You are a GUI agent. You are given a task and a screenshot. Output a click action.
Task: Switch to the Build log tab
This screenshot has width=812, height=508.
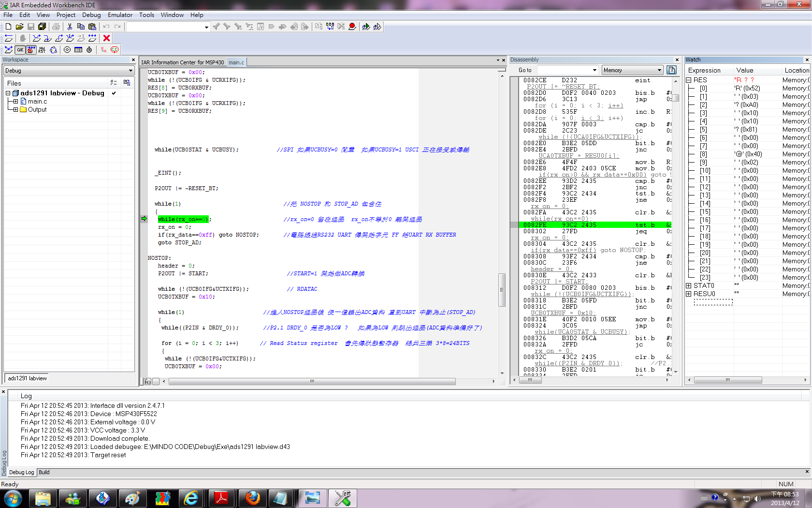pyautogui.click(x=44, y=472)
